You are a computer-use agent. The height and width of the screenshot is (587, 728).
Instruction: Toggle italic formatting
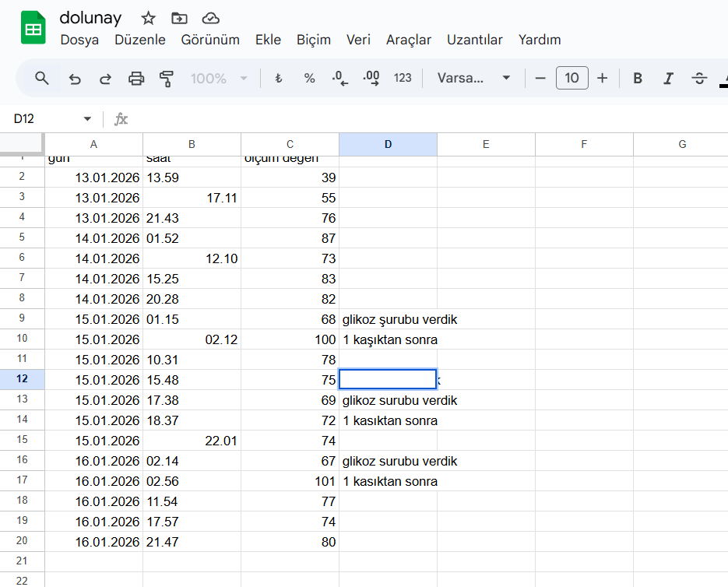coord(668,78)
